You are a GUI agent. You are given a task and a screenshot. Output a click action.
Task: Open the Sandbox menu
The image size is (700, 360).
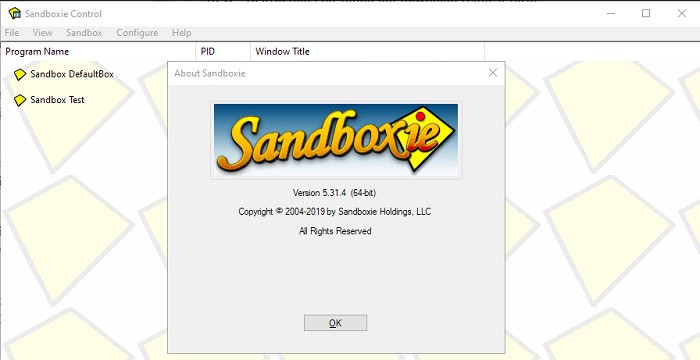[x=84, y=33]
